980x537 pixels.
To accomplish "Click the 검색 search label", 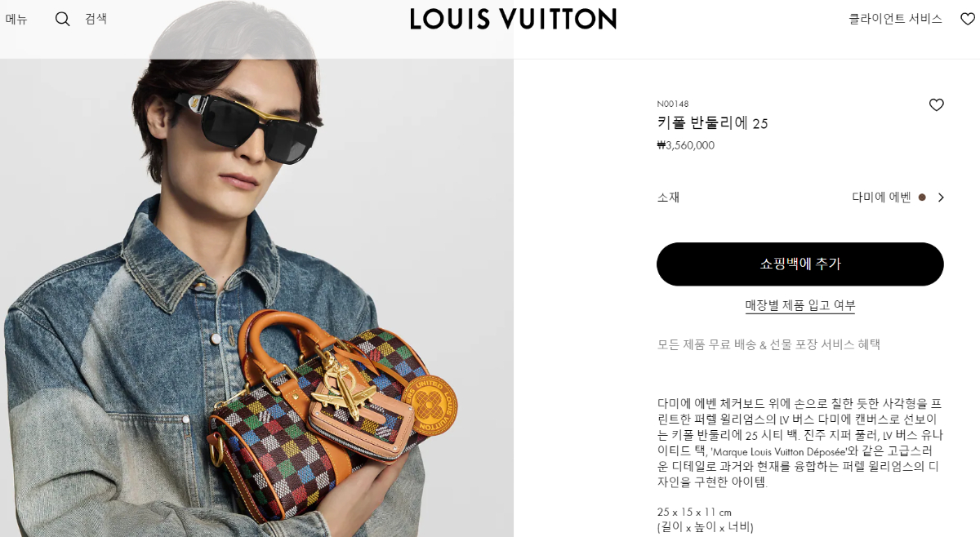I will click(x=96, y=19).
